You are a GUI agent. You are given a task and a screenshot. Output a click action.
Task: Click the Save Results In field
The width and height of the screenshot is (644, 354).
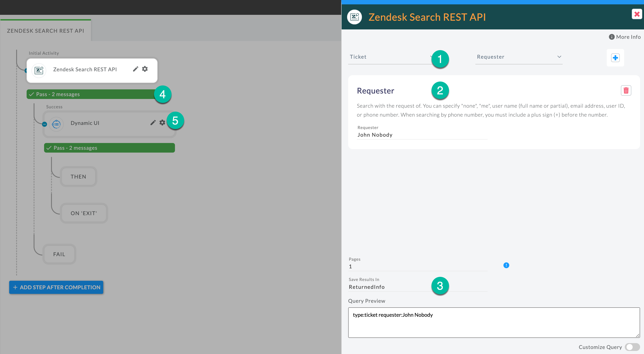(x=418, y=287)
